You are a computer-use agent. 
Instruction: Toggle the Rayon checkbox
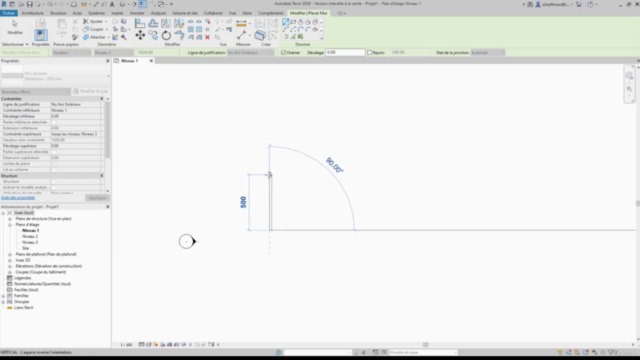(x=369, y=53)
